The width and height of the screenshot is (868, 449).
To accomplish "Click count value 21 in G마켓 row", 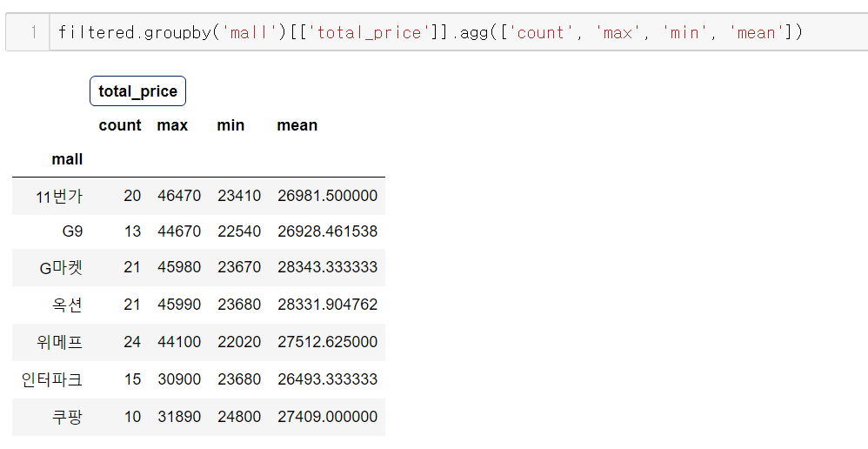I will [x=132, y=267].
